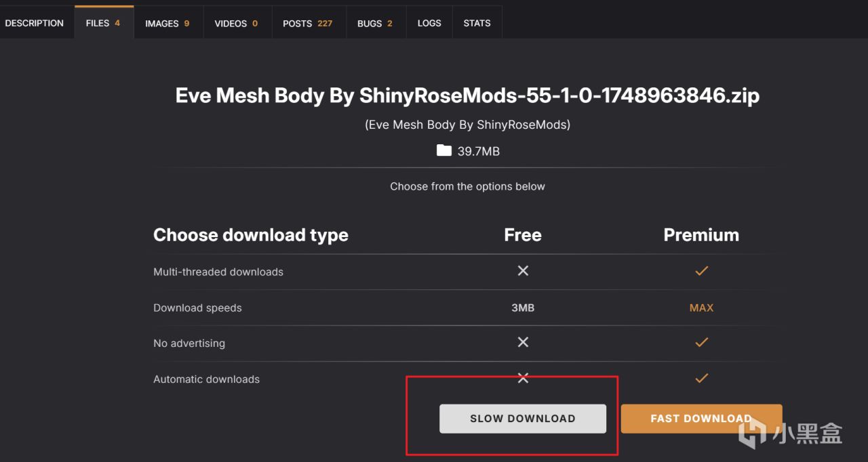Image resolution: width=868 pixels, height=462 pixels.
Task: Select the VIDEOS tab
Action: point(236,23)
